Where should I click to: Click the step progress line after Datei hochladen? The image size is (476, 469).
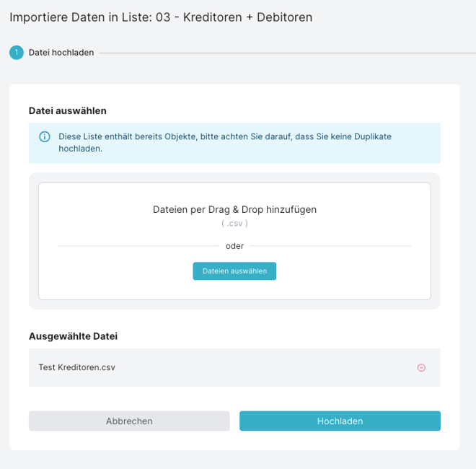point(288,53)
